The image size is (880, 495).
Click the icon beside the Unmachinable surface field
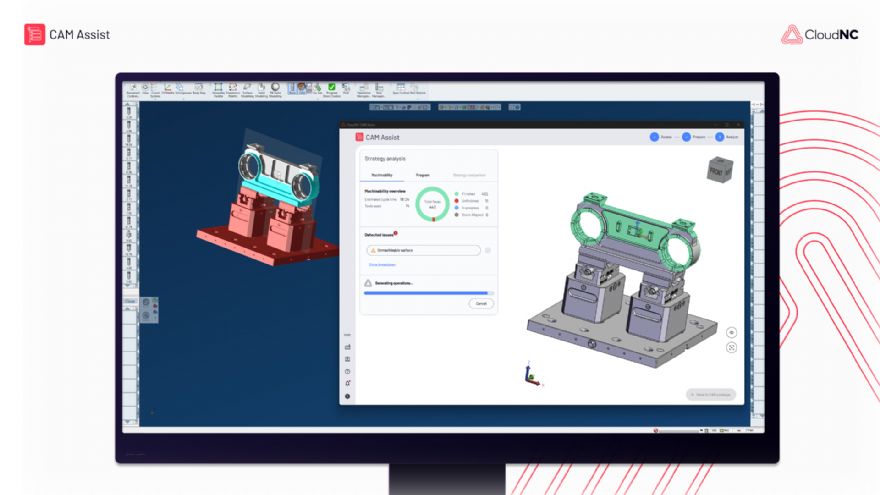488,250
